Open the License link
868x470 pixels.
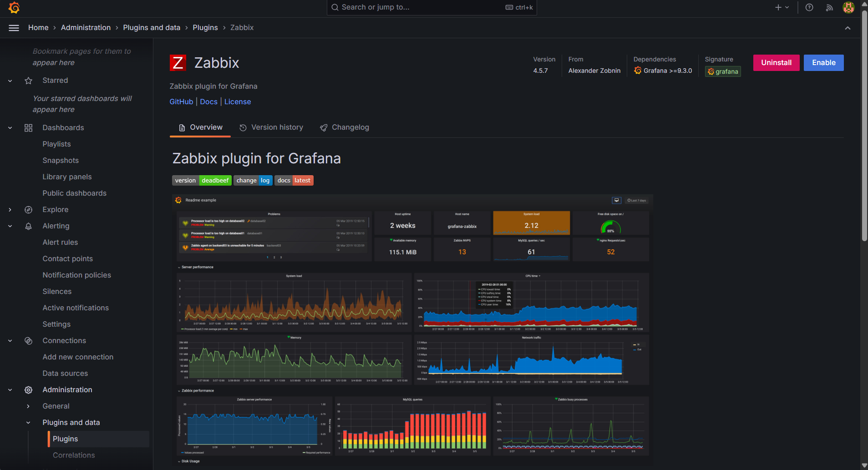pos(238,102)
